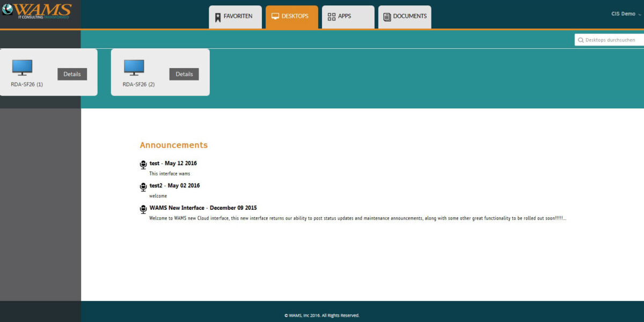Click the monitor icon on the Desktops tab
The image size is (644, 322).
tap(275, 17)
